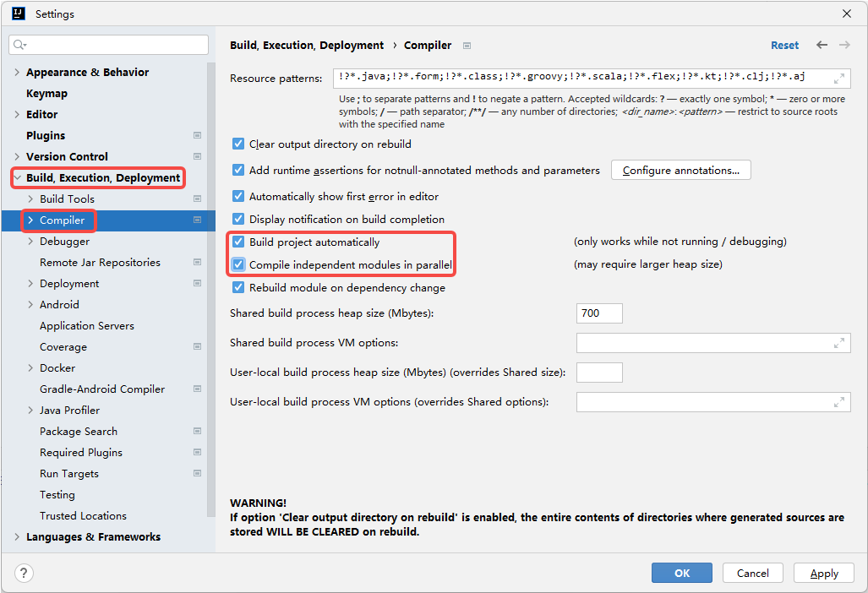Click the back navigation arrow

click(x=822, y=45)
